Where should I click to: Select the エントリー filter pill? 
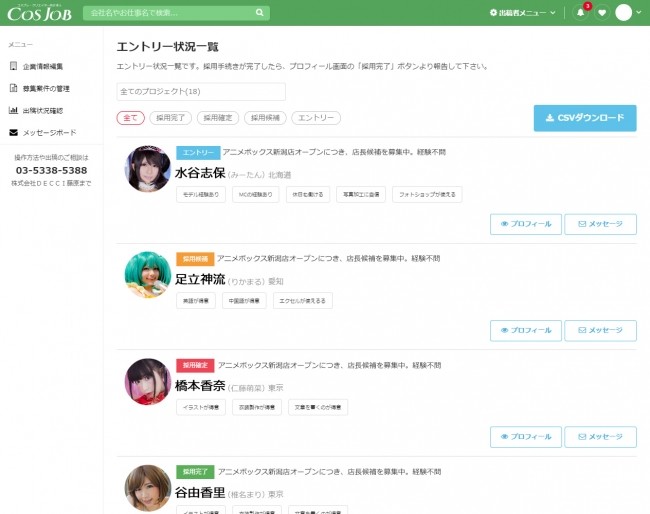click(317, 118)
